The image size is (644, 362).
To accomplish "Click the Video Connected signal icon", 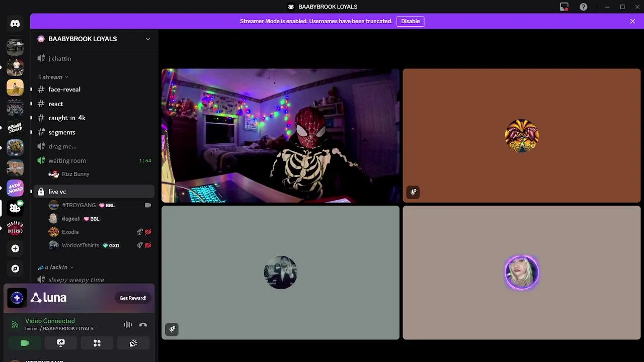I will 15,325.
